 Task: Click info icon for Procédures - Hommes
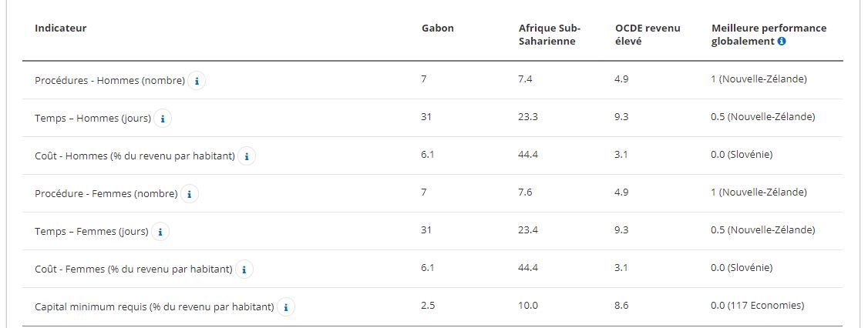click(197, 80)
